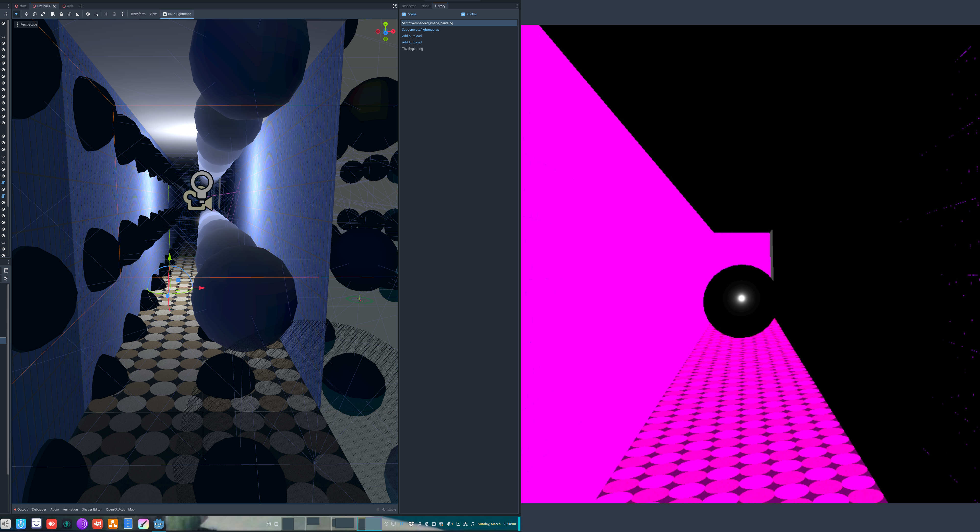Uncheck the Scene history checkbox

click(404, 14)
